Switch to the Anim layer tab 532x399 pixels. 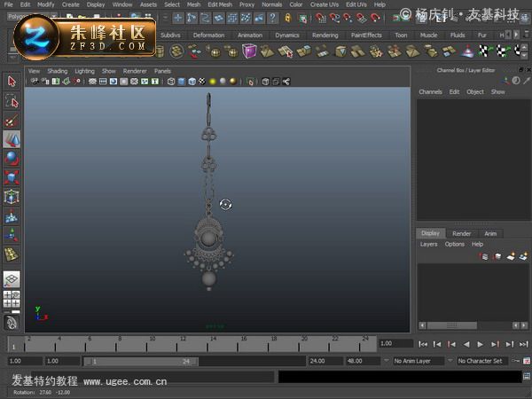point(490,233)
